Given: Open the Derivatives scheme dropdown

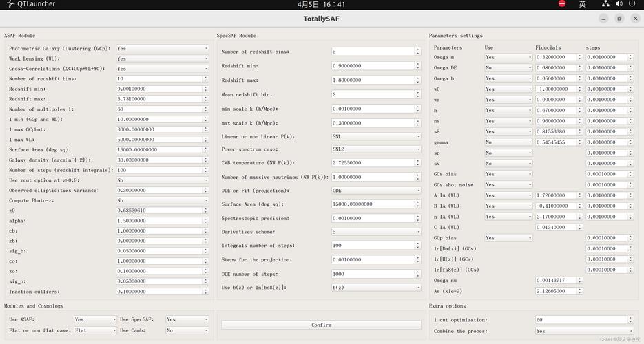Looking at the screenshot, I should click(376, 232).
